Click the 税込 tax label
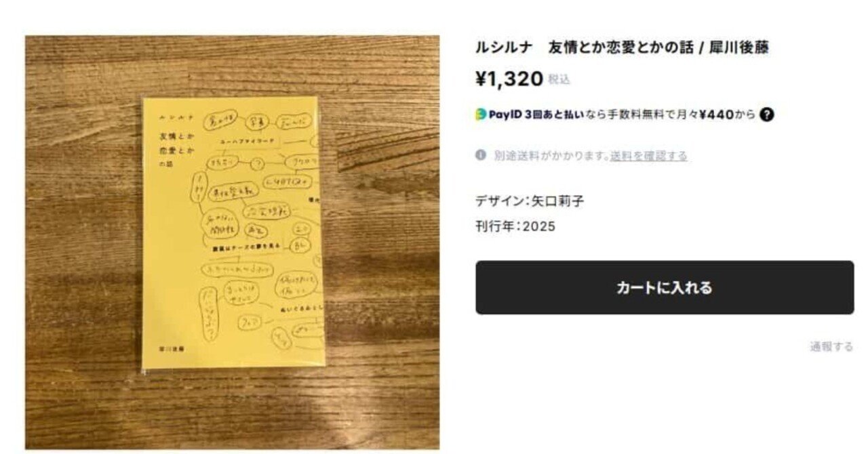This screenshot has width=868, height=454. (x=559, y=80)
